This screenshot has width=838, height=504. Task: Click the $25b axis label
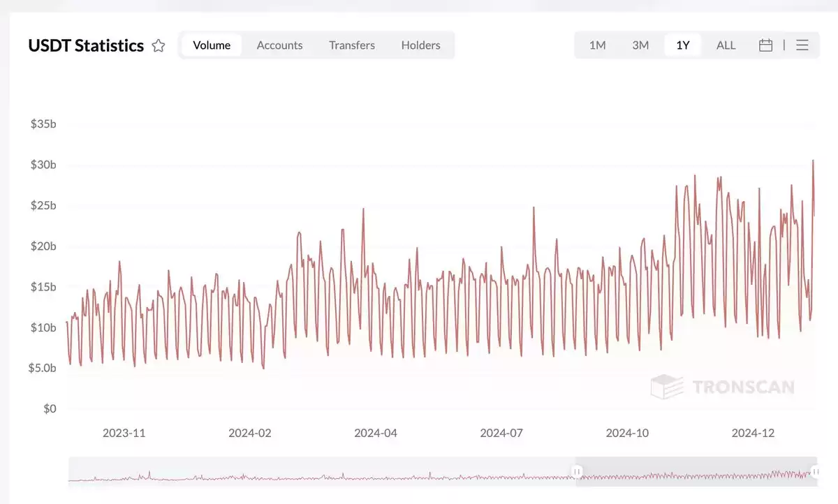[x=43, y=206]
